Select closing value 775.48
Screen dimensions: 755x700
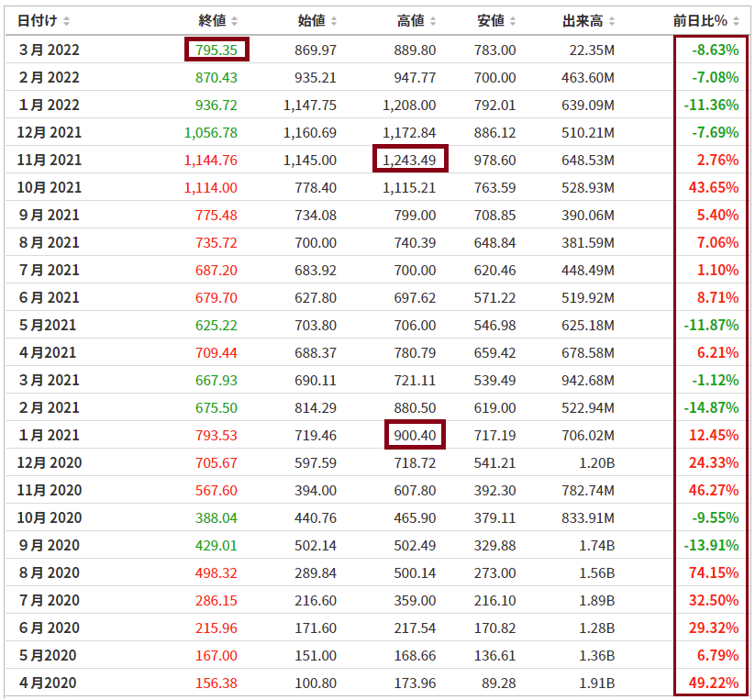click(217, 216)
